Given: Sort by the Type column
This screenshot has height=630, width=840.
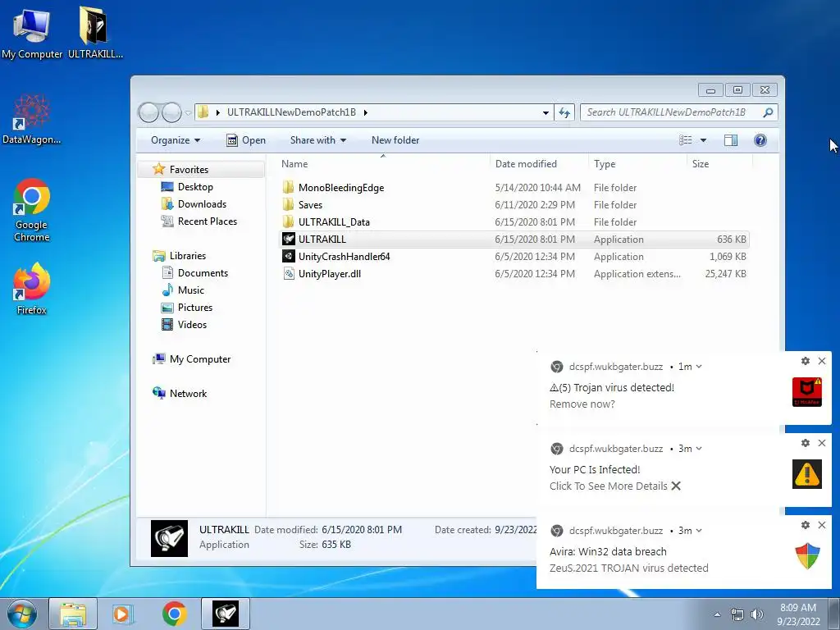Looking at the screenshot, I should click(638, 164).
